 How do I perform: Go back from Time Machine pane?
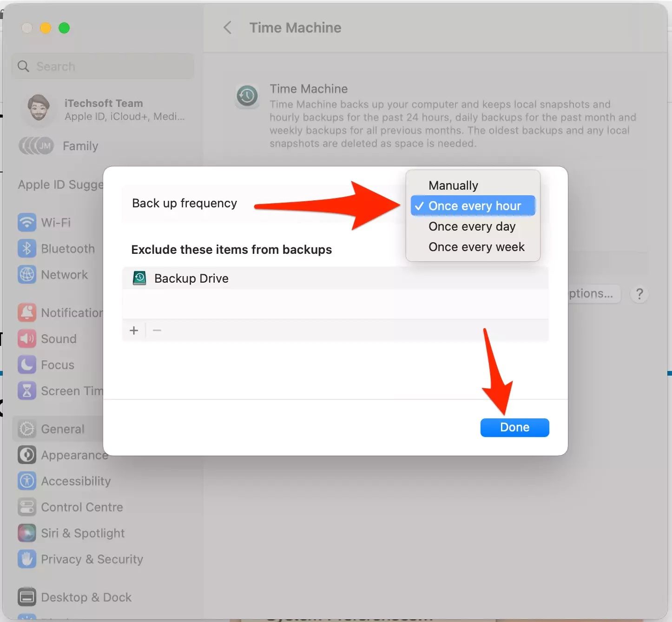[227, 28]
